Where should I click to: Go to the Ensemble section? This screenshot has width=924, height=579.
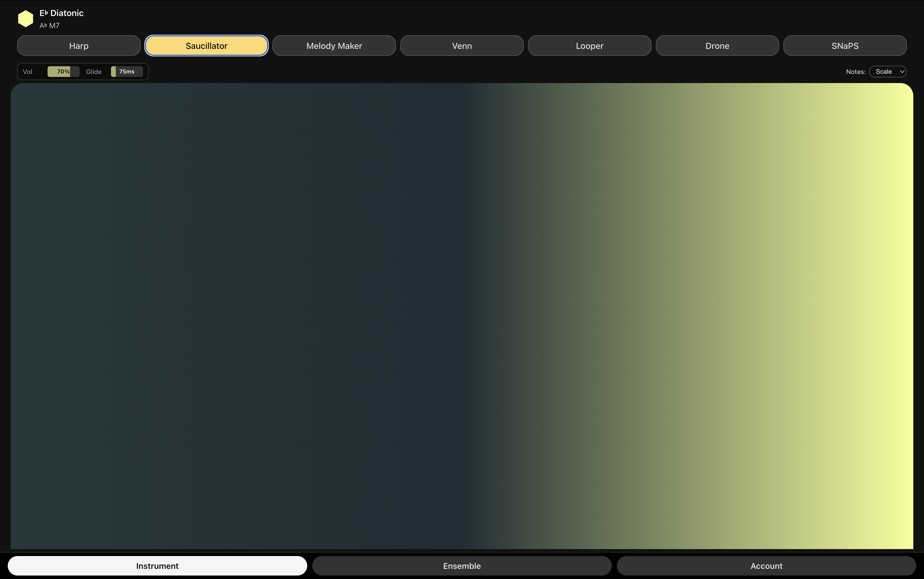point(462,566)
